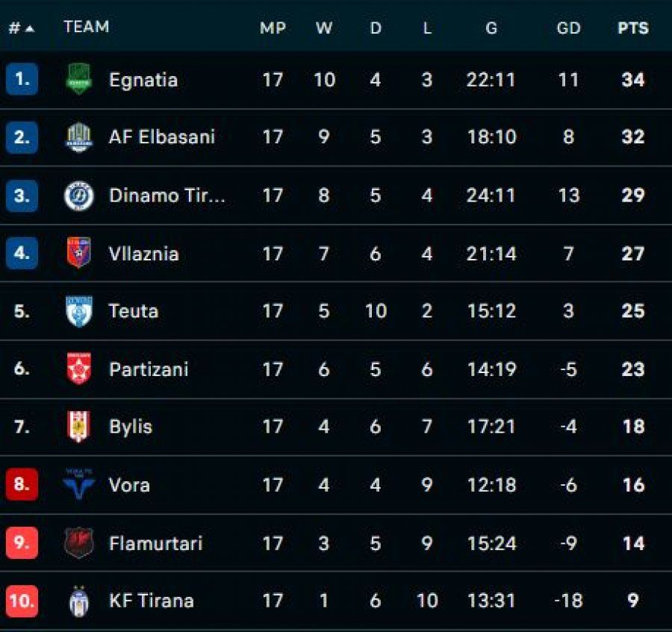Click the Flamurtari club crest
Viewport: 672px width, 632px height.
(x=78, y=542)
